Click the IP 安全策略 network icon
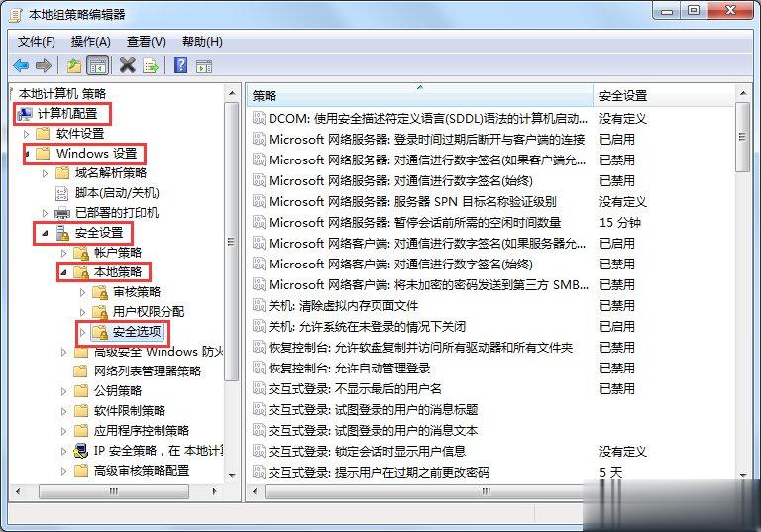The image size is (761, 532). click(80, 451)
